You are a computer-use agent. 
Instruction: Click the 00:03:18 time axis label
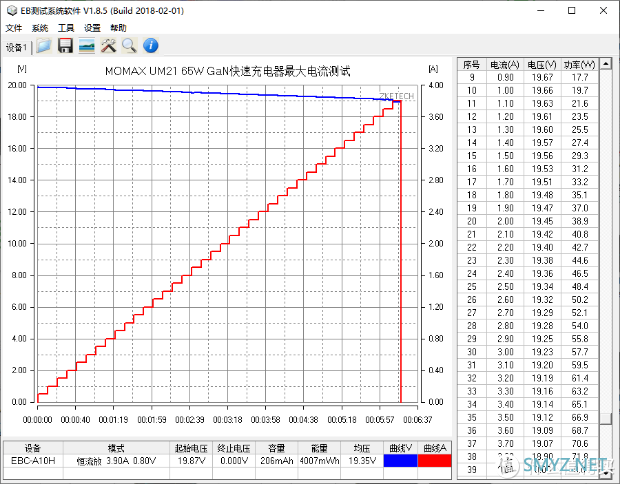pyautogui.click(x=227, y=420)
